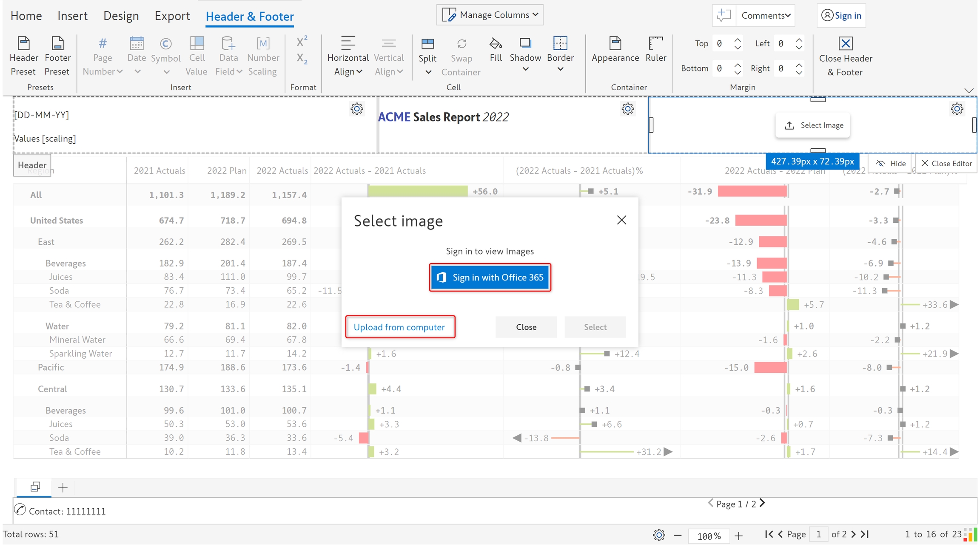The image size is (980, 547).
Task: Increase the Top margin value
Action: (x=738, y=40)
